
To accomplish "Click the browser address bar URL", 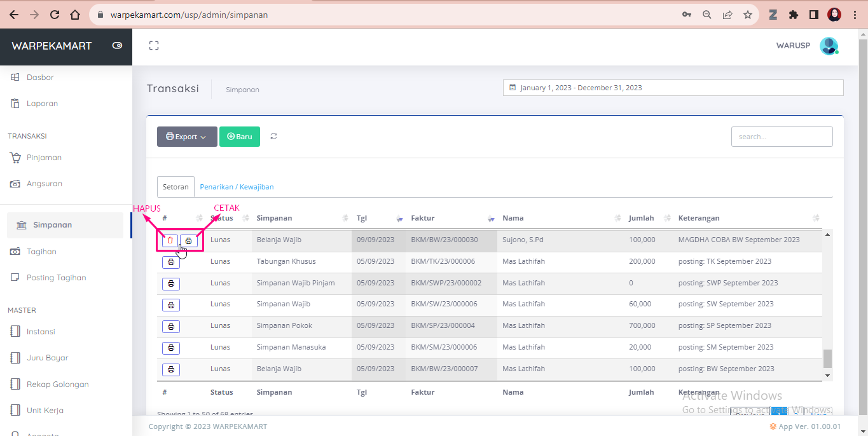I will 189,15.
